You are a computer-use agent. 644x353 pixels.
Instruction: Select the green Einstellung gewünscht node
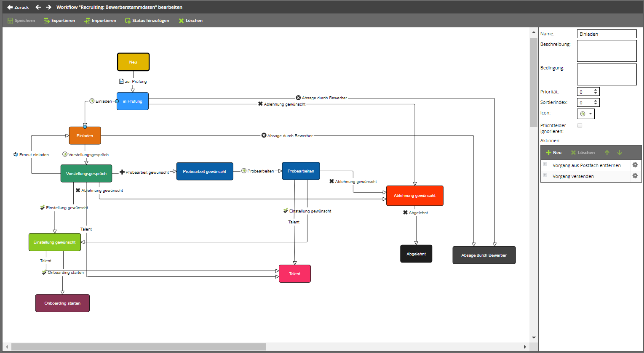point(55,242)
